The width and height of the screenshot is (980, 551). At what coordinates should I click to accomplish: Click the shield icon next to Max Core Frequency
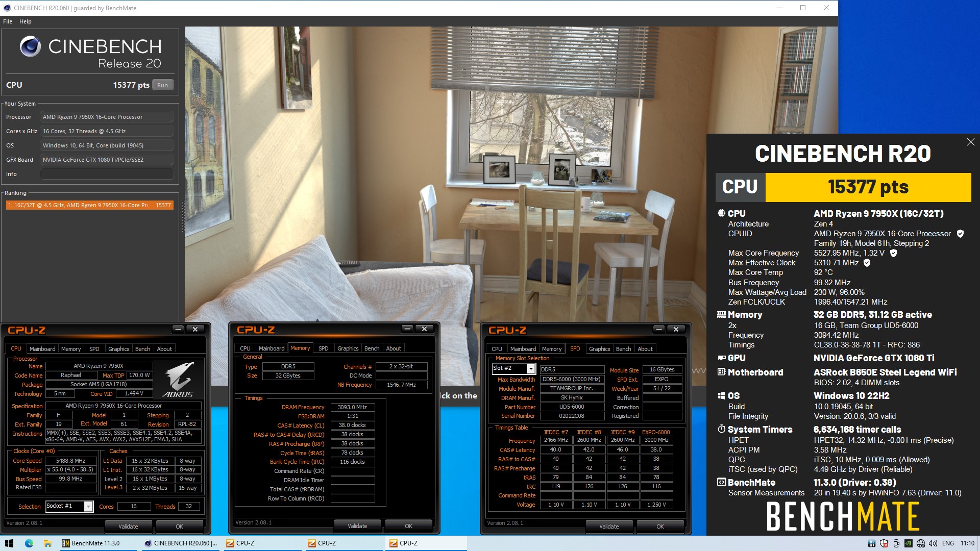coord(893,253)
